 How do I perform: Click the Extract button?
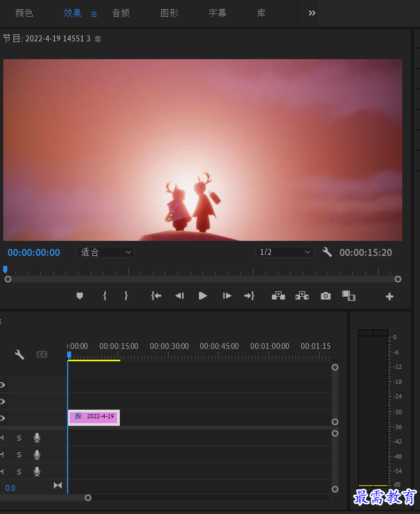pos(302,296)
